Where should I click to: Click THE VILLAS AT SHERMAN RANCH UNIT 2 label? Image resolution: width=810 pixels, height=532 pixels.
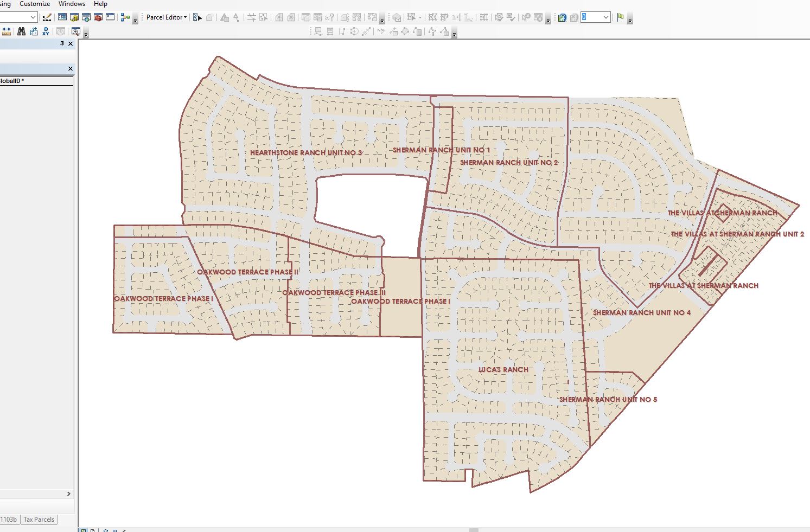(x=737, y=234)
